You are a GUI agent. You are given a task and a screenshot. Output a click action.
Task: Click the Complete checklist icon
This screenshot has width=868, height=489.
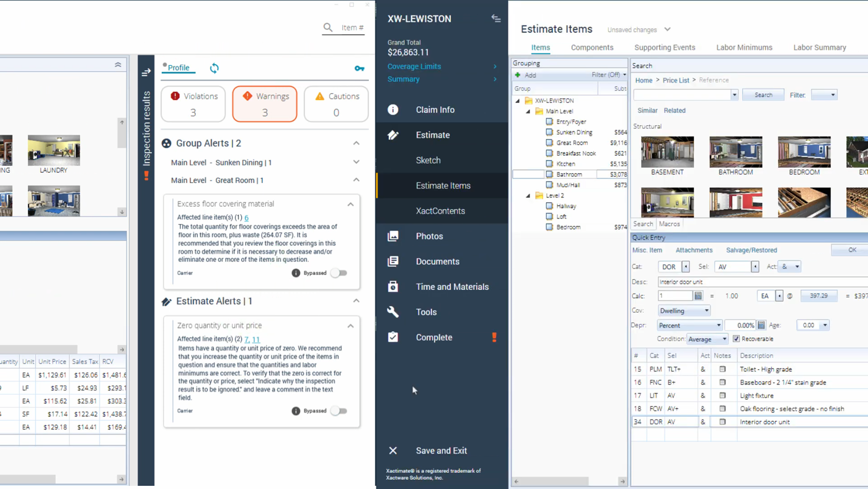393,338
